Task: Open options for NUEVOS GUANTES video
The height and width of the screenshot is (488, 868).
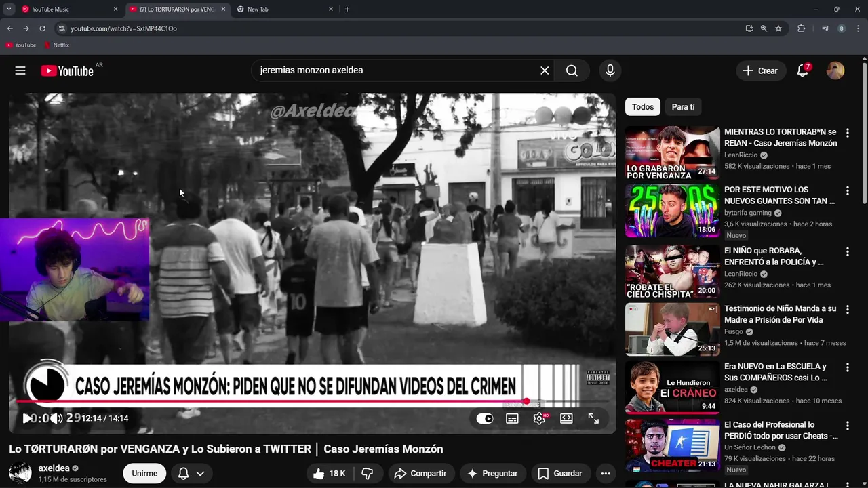Action: pyautogui.click(x=847, y=190)
